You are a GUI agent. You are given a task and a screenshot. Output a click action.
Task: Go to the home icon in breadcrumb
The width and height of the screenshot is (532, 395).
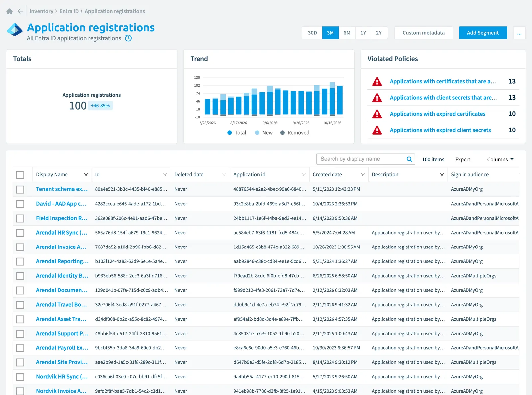pos(10,11)
